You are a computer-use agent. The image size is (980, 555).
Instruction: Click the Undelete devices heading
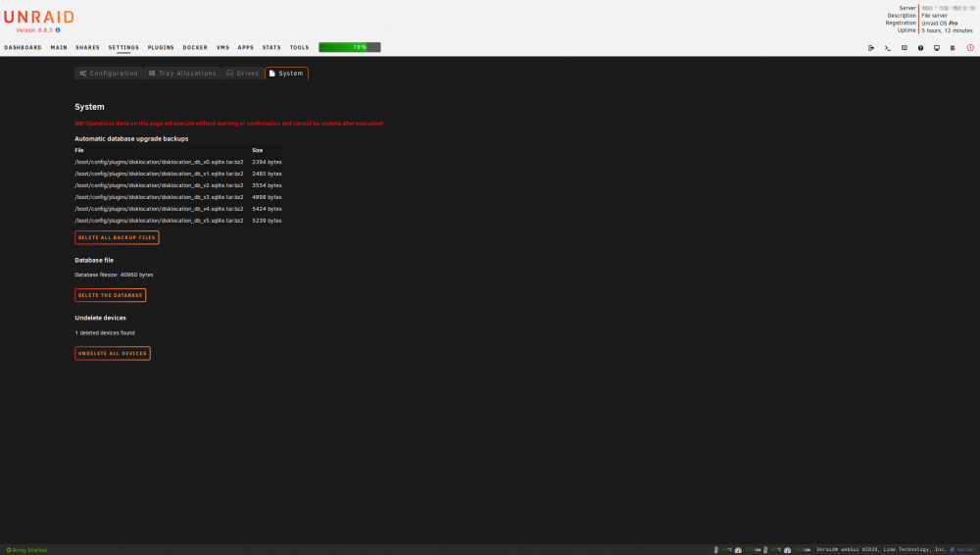(100, 318)
